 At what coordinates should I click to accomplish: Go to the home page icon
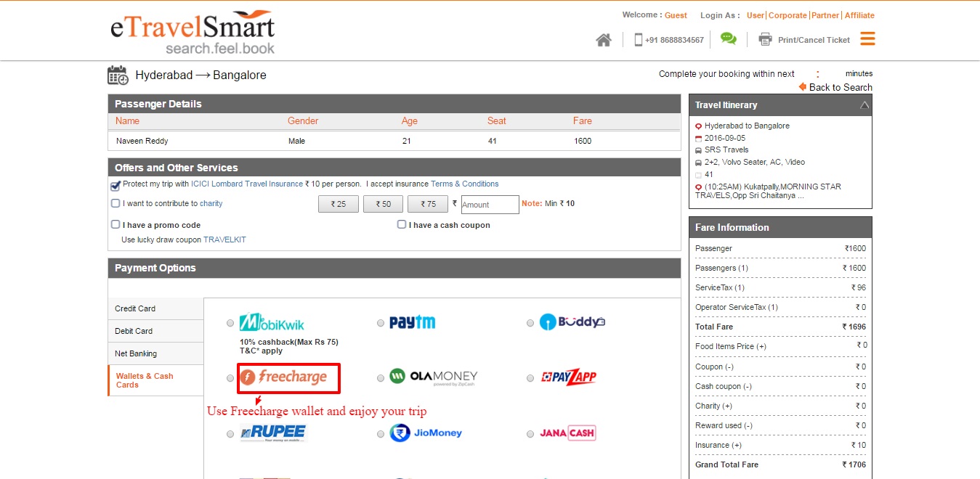604,40
